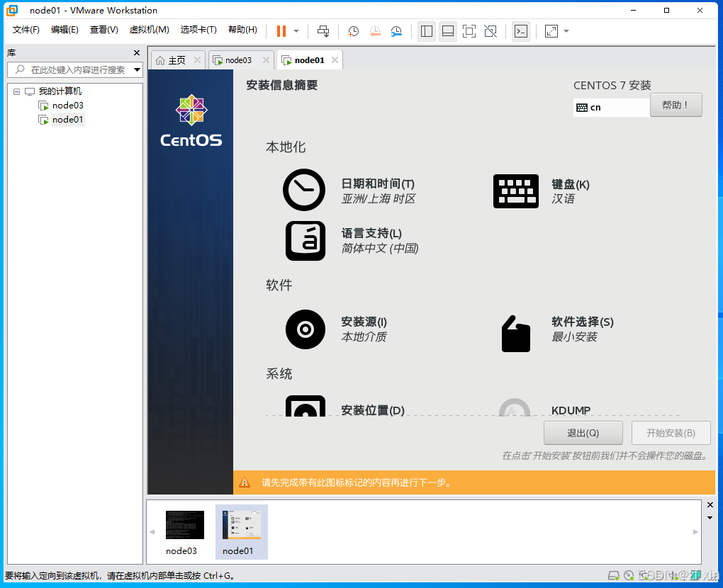
Task: Pause the running virtual machine
Action: pos(281,31)
